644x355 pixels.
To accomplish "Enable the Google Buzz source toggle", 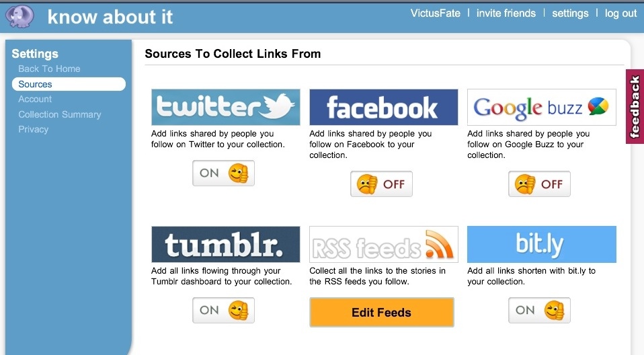I will [x=539, y=184].
